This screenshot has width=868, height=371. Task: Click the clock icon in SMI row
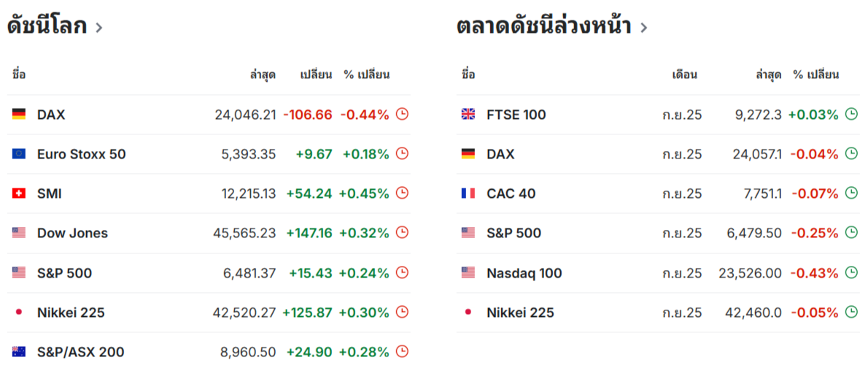click(403, 194)
